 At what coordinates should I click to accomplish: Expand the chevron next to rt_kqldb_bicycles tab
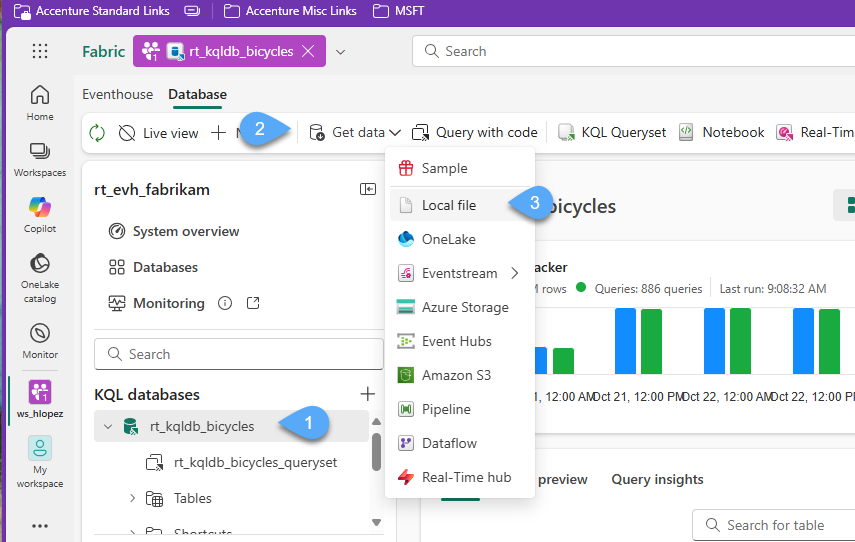tap(341, 52)
